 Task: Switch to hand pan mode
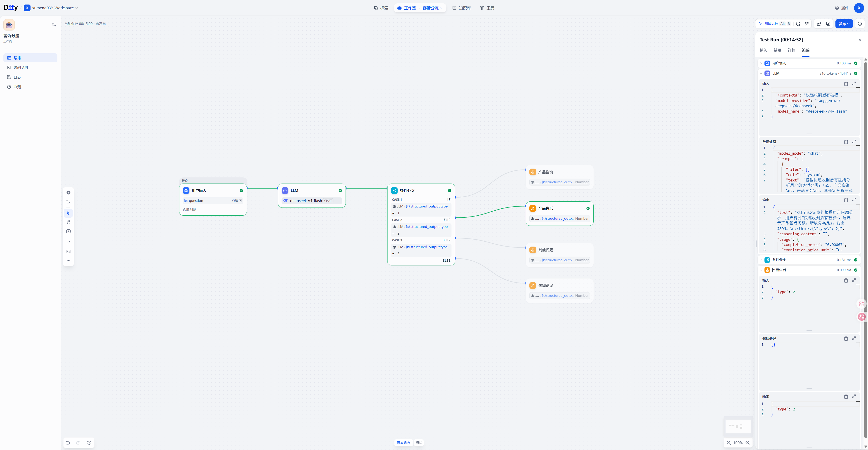[68, 222]
